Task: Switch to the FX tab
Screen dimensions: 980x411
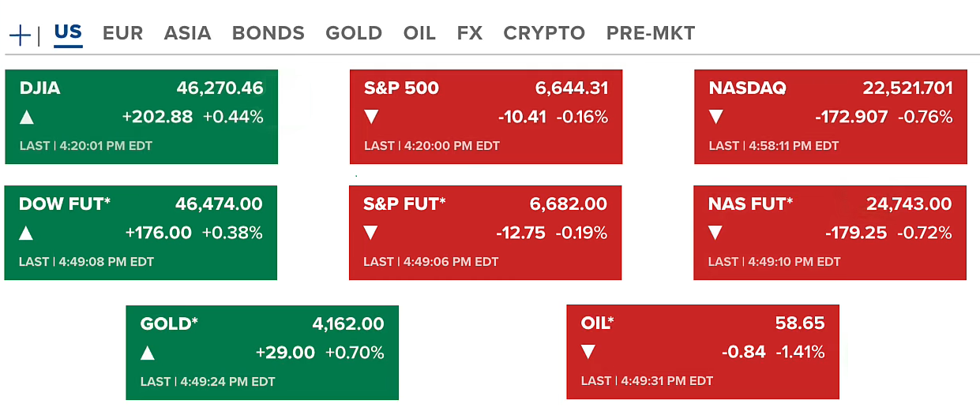Action: (x=469, y=33)
